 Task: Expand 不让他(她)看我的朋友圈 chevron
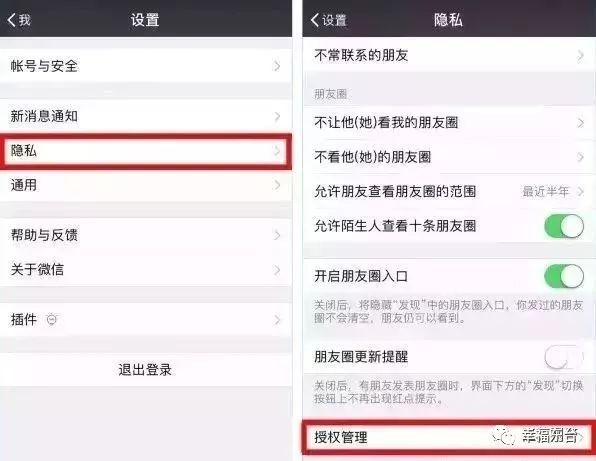pos(580,123)
